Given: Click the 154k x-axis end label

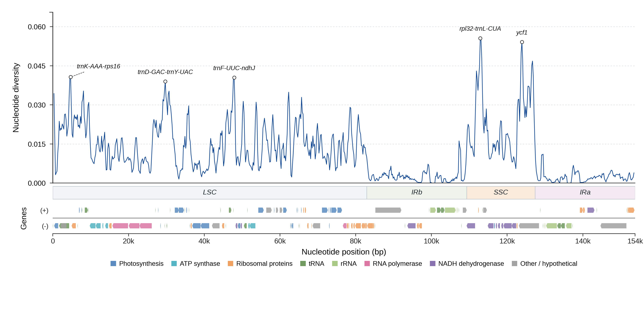Looking at the screenshot, I should click(x=635, y=241).
